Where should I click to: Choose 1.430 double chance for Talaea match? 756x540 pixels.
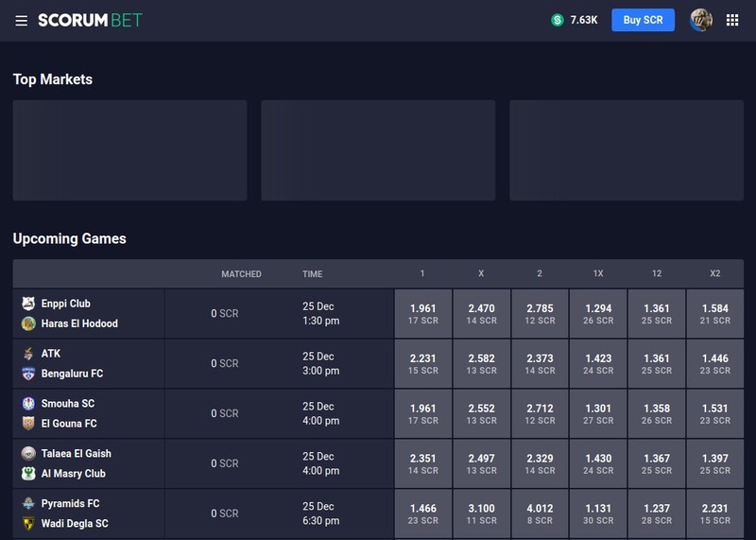point(598,463)
